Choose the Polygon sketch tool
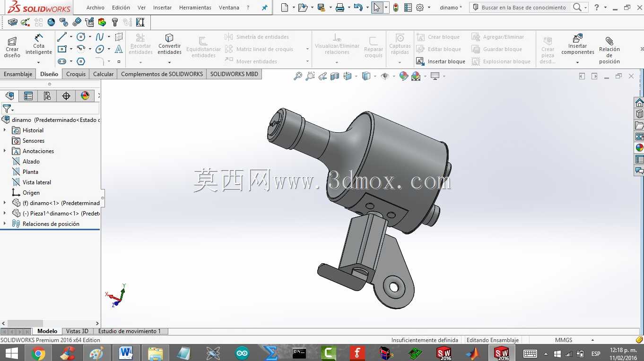The height and width of the screenshot is (361, 644). [x=81, y=61]
